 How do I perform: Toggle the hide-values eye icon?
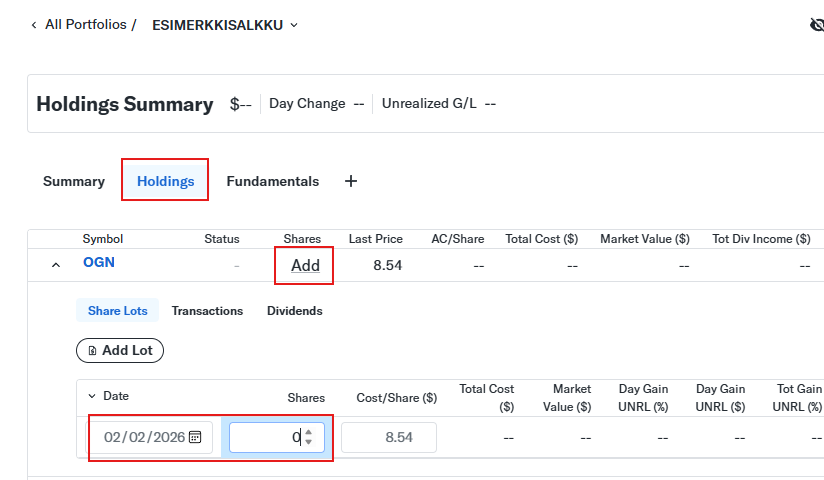point(817,25)
